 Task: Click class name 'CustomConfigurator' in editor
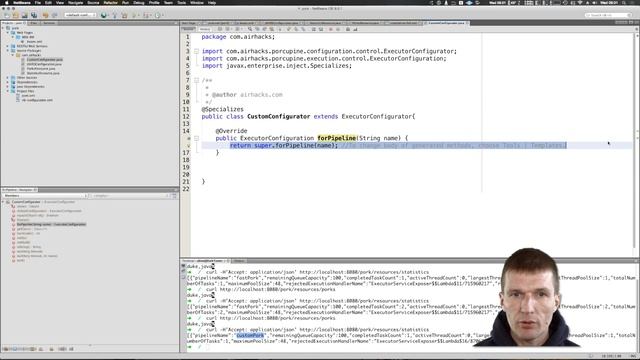pos(279,117)
